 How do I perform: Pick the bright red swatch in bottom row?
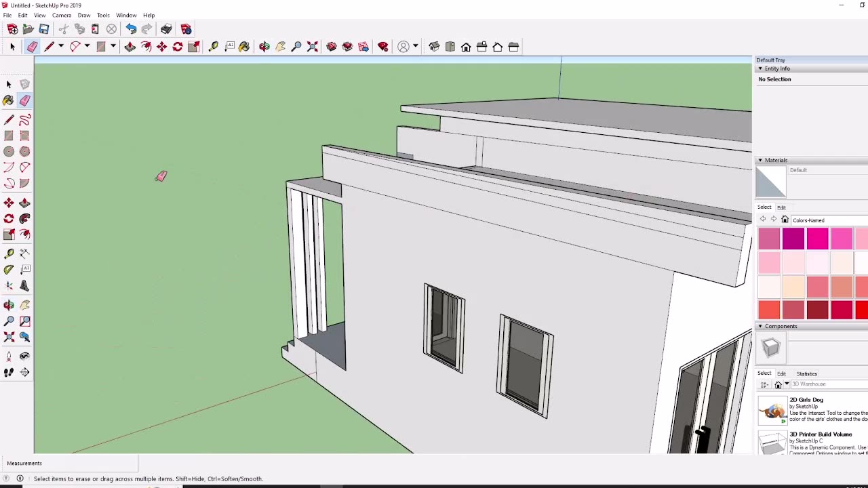pos(862,310)
